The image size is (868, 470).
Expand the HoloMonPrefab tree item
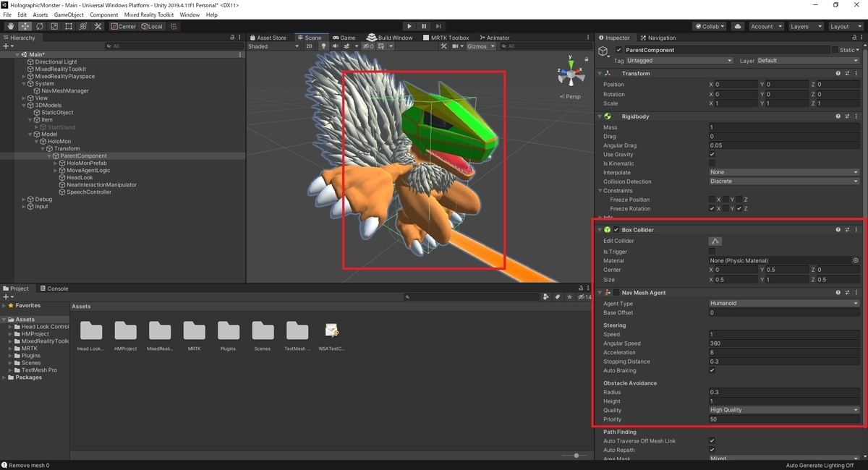point(56,163)
